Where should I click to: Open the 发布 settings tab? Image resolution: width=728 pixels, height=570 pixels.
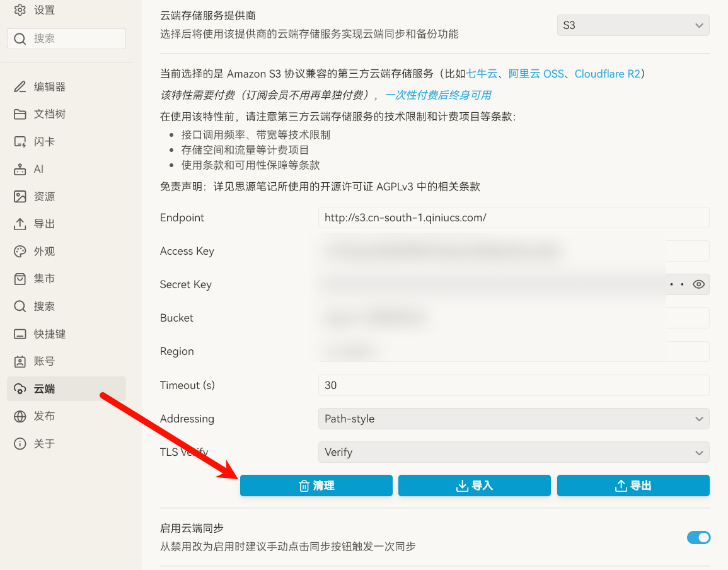tap(66, 416)
